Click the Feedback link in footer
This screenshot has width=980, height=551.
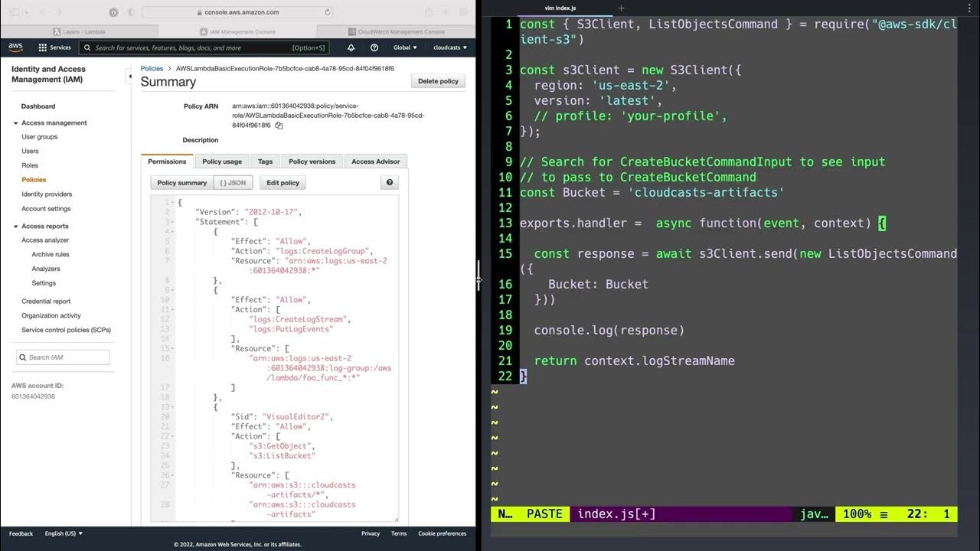(x=21, y=533)
